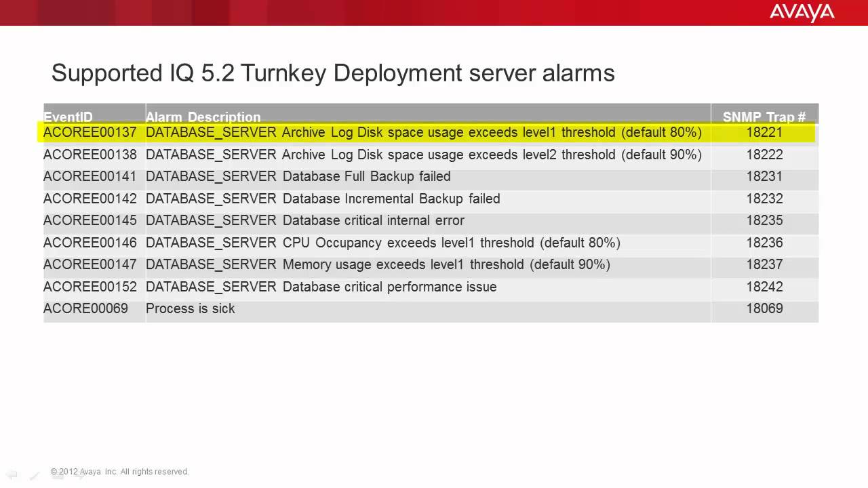
Task: Click the Alarm Description column header
Action: point(203,117)
